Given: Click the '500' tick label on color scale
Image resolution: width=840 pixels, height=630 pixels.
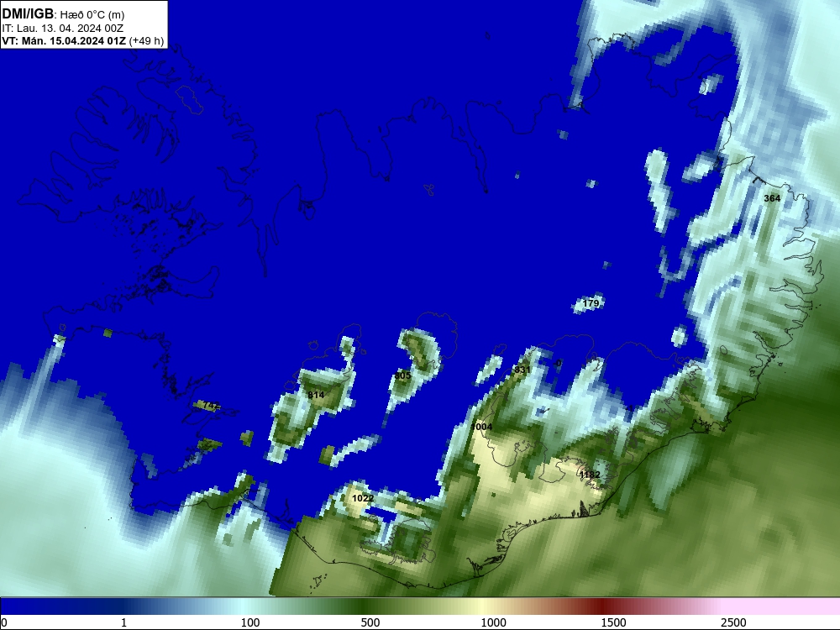Looking at the screenshot, I should [370, 622].
